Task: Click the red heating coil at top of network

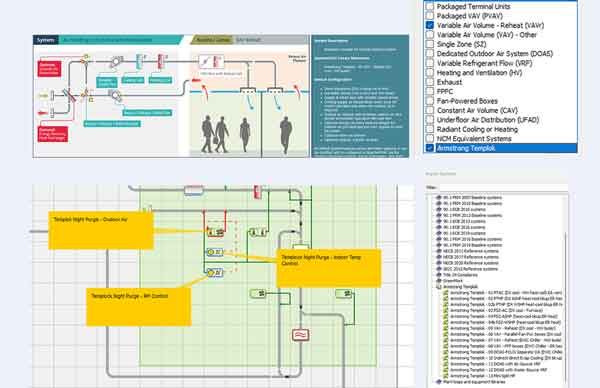Action: click(258, 192)
